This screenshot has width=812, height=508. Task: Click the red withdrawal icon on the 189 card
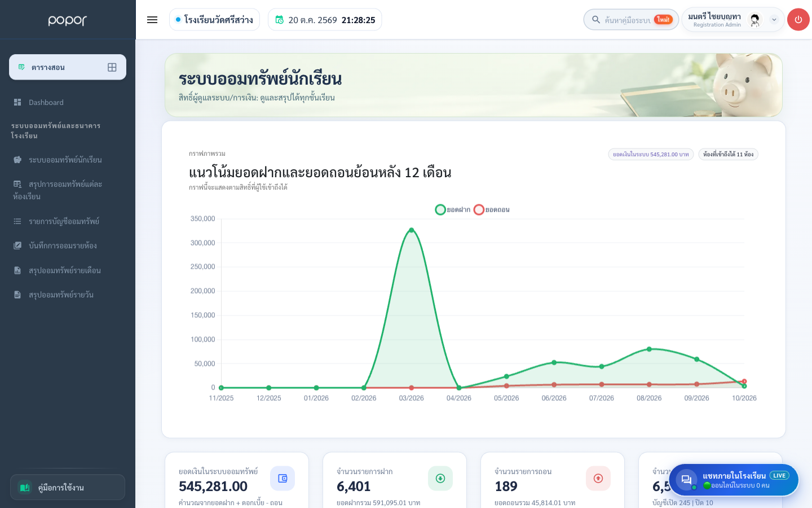click(x=598, y=478)
